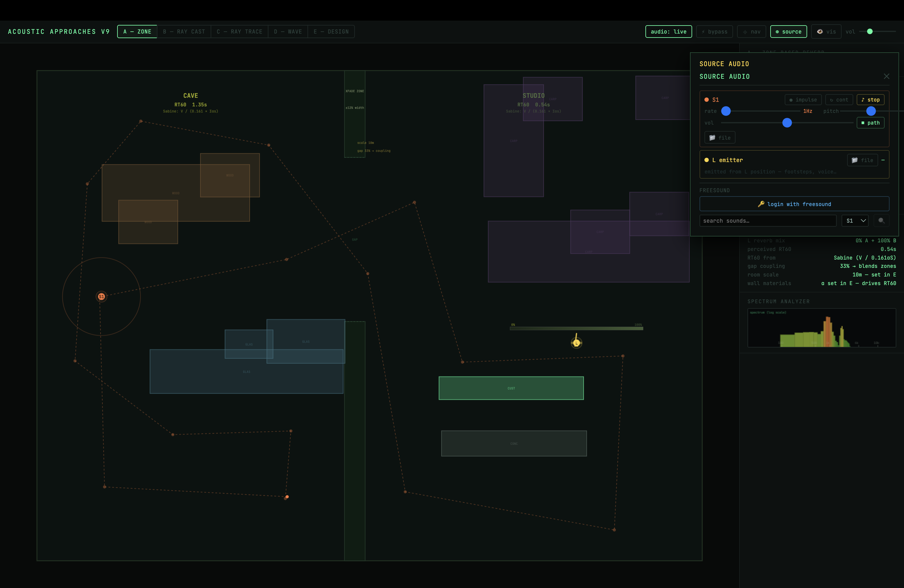Adjust the master vol slider in header
The height and width of the screenshot is (588, 904).
(x=878, y=32)
